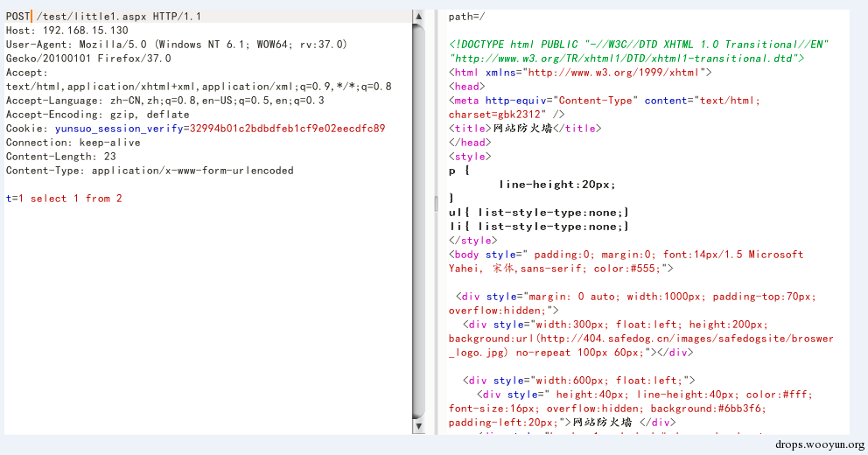The height and width of the screenshot is (455, 868).
Task: Click the xhtml1-transitional.dtd URL line
Action: pyautogui.click(x=626, y=59)
